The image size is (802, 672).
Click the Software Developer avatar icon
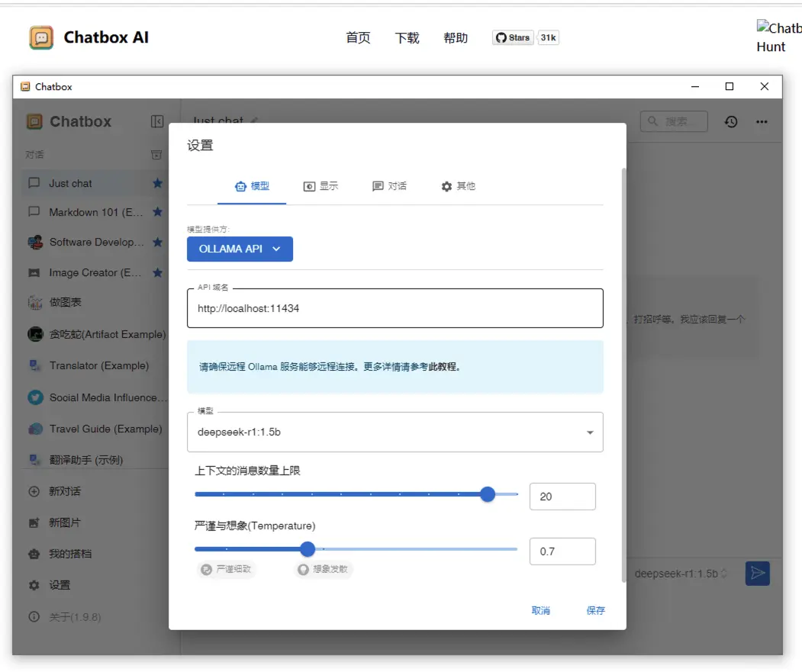pos(35,242)
